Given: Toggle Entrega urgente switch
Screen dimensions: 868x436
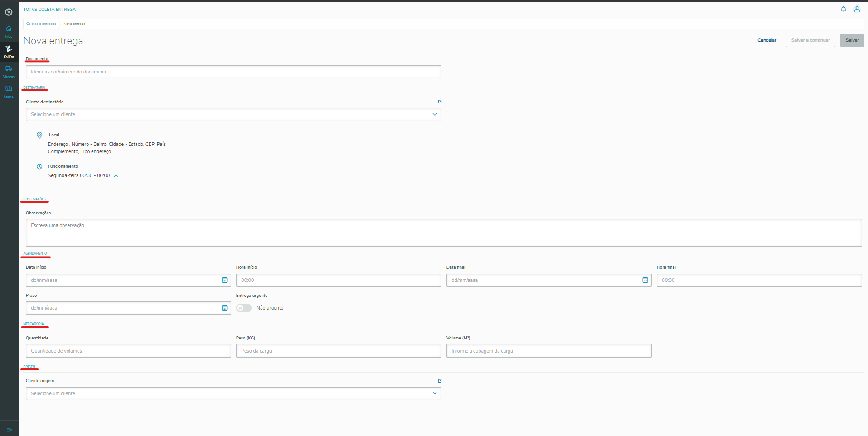Looking at the screenshot, I should 244,308.
